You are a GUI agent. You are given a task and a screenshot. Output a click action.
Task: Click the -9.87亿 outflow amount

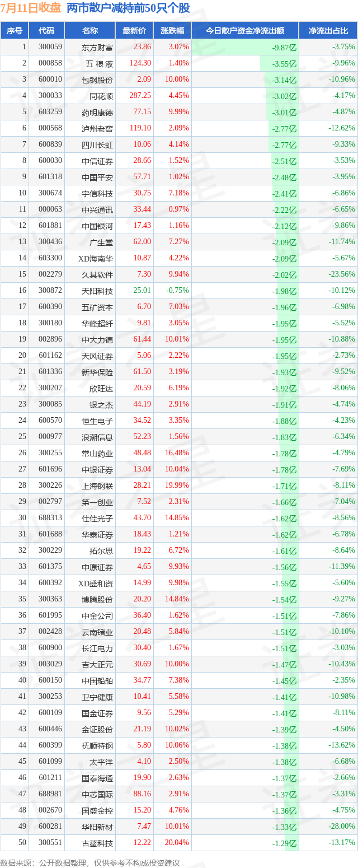tap(284, 47)
